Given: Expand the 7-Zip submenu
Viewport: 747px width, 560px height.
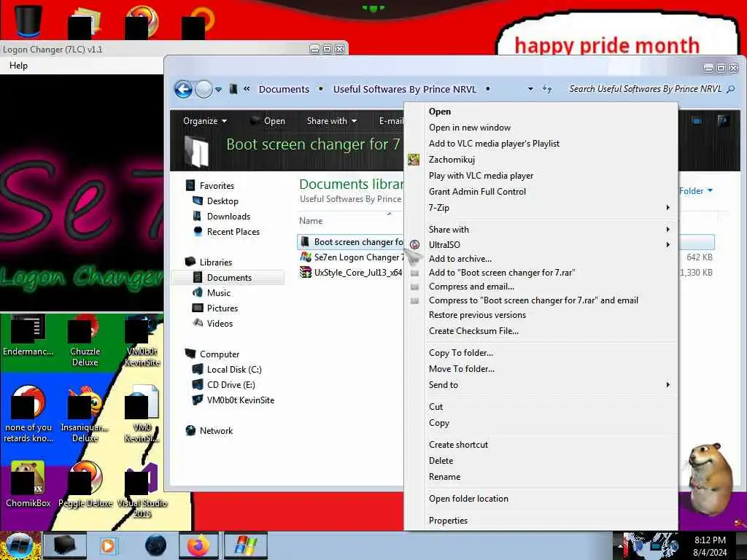Looking at the screenshot, I should click(541, 208).
